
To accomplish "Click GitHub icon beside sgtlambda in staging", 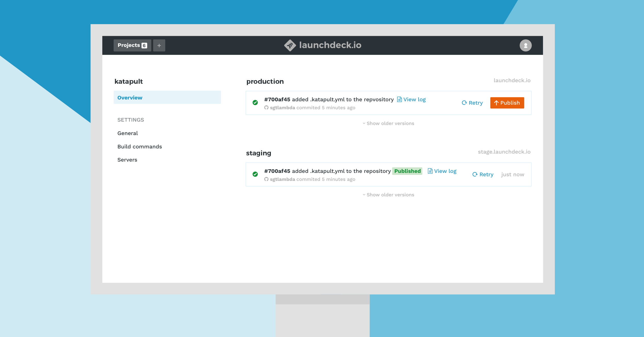I will pos(266,179).
